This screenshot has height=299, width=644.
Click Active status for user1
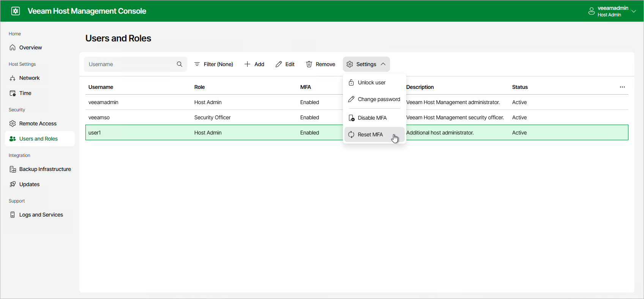(519, 133)
